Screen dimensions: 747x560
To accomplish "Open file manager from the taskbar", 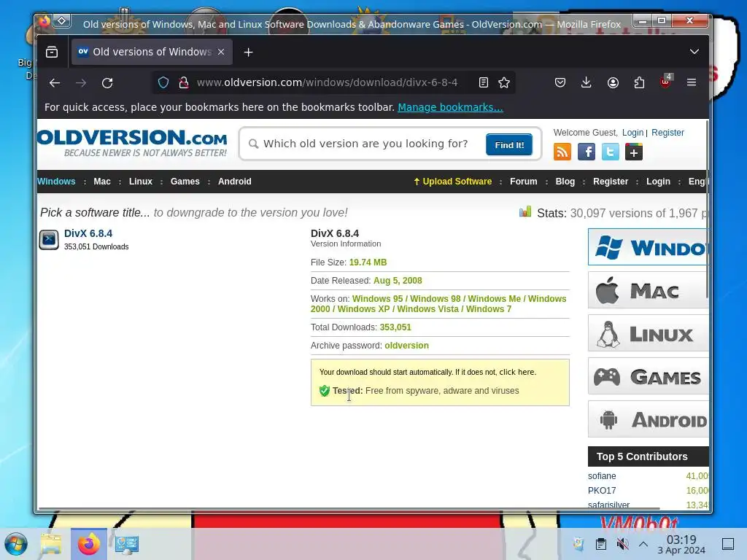I will 51,544.
